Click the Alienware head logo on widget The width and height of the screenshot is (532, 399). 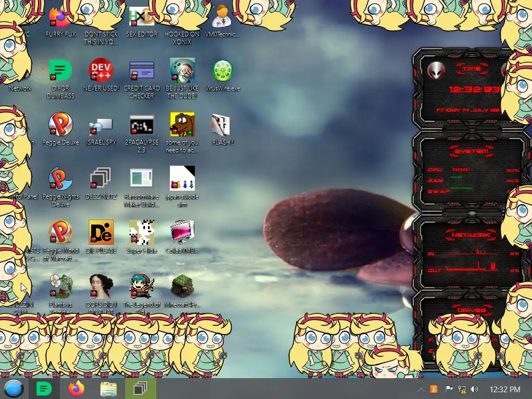point(436,70)
